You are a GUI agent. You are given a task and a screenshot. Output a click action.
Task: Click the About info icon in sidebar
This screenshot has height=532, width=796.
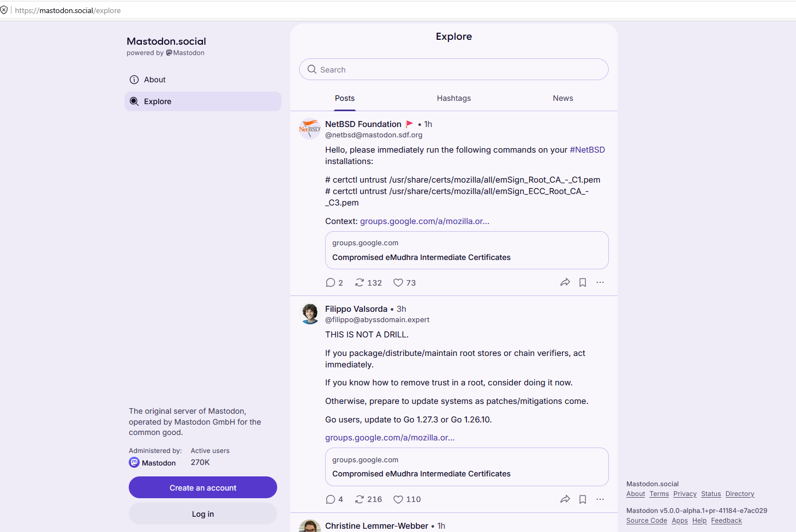134,80
